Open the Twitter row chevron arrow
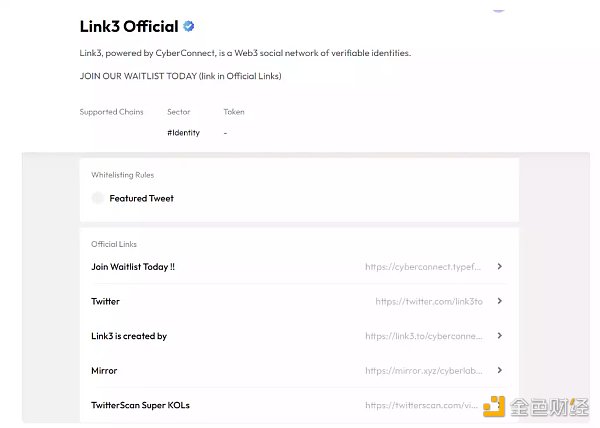Image resolution: width=600 pixels, height=428 pixels. 499,301
